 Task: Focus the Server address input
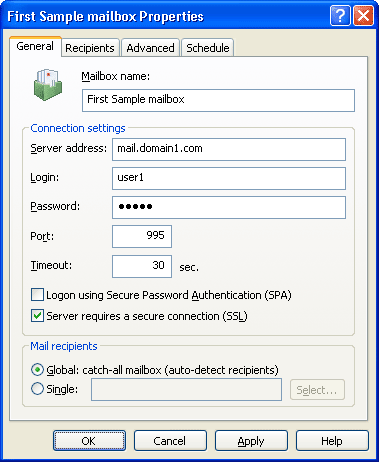[x=229, y=149]
